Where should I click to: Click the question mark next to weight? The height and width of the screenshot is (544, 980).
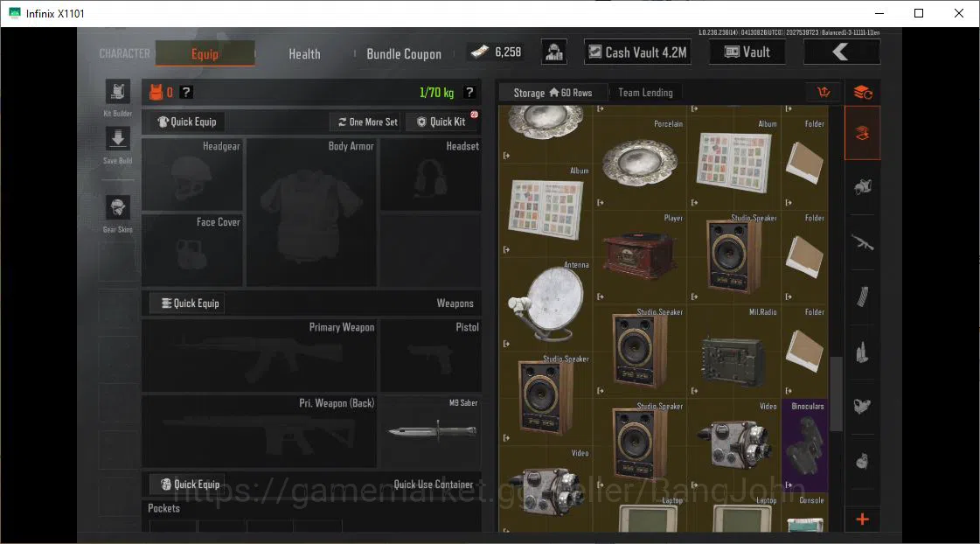pyautogui.click(x=469, y=93)
